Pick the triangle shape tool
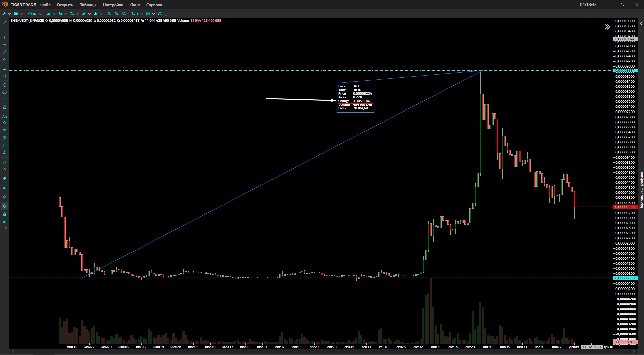This screenshot has height=355, width=644. [5, 107]
